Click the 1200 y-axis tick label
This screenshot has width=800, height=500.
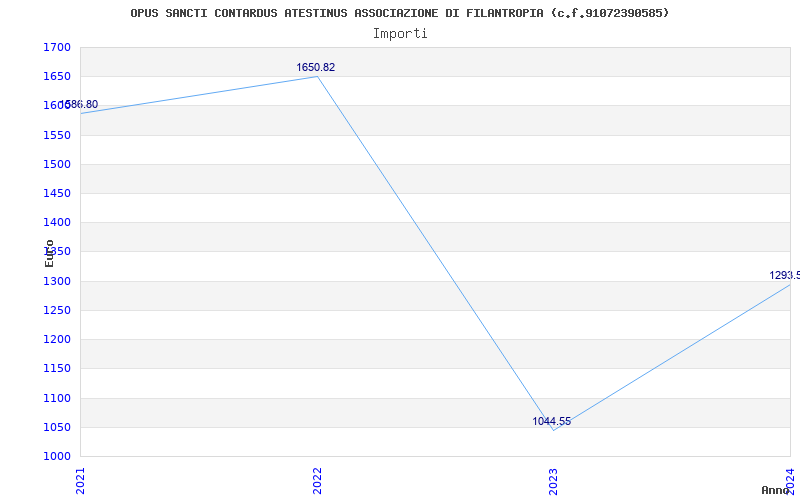(57, 339)
